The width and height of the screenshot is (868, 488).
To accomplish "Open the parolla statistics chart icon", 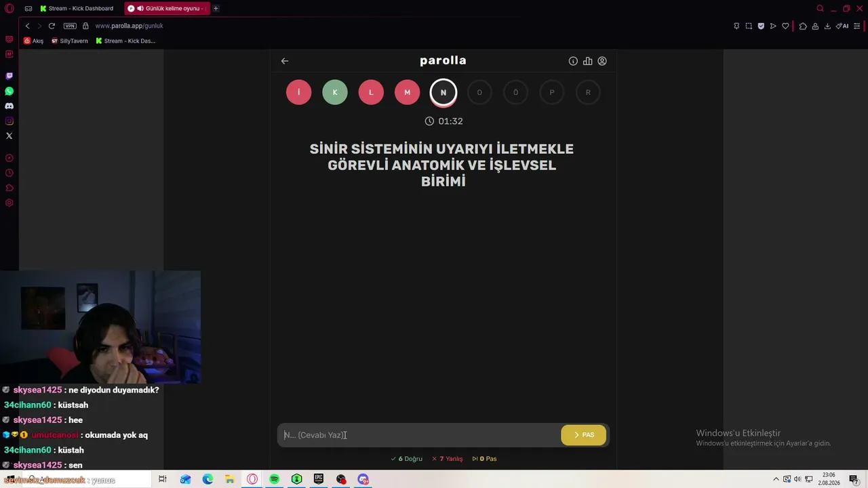I will point(587,61).
